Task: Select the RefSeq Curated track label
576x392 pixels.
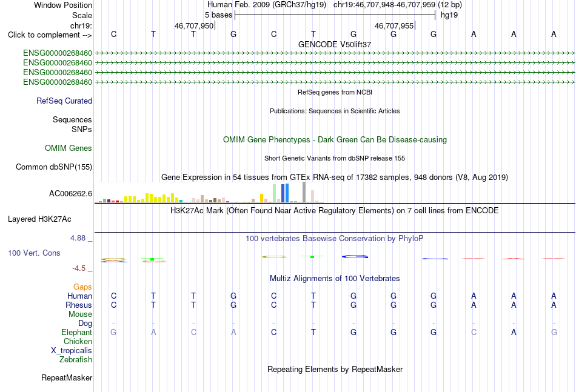Action: pyautogui.click(x=64, y=101)
